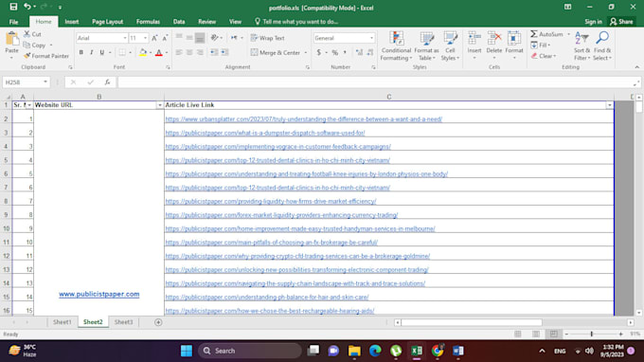Open the General number format dropdown
The width and height of the screenshot is (644, 362).
coord(371,38)
